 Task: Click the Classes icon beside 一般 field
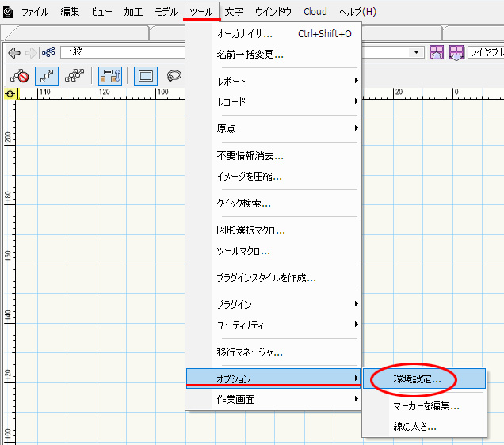48,53
